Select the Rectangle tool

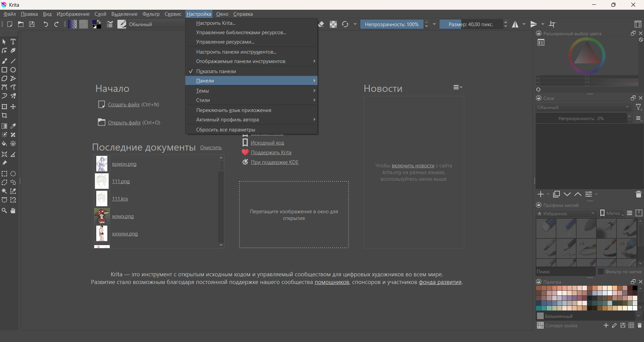(x=4, y=70)
